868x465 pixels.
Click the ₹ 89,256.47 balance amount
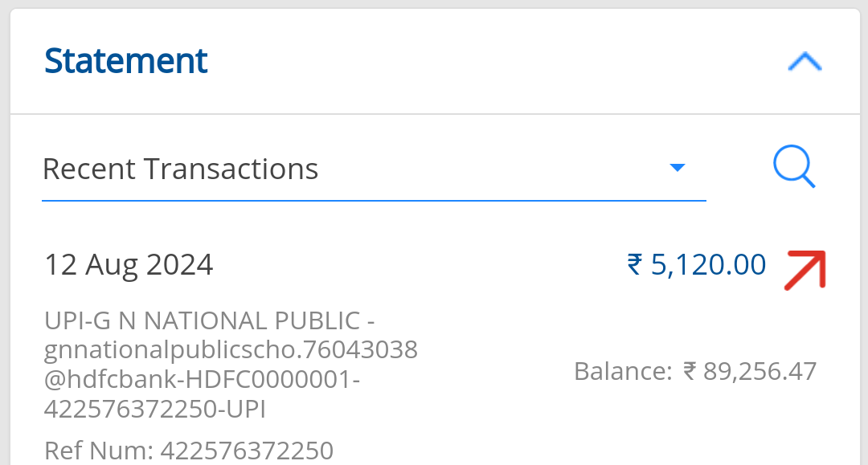pyautogui.click(x=759, y=371)
